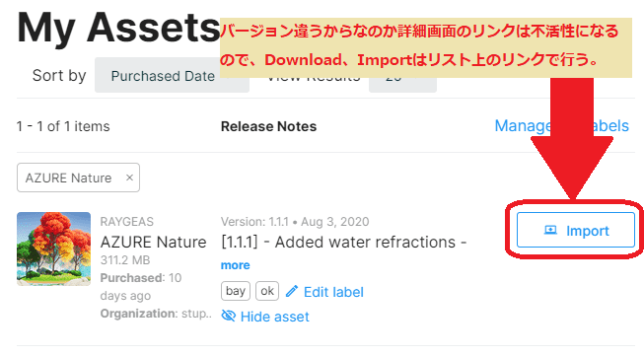
Task: Click the Edit label link
Action: pyautogui.click(x=333, y=292)
